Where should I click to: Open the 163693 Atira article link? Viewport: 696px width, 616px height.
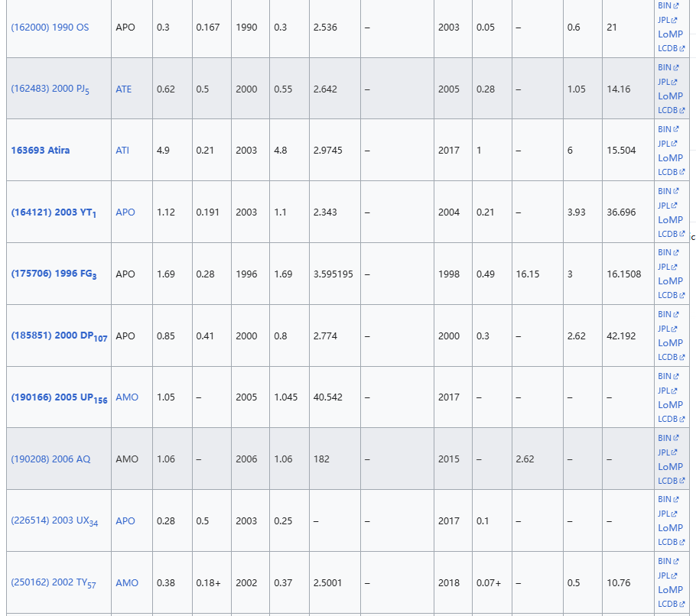tap(40, 151)
